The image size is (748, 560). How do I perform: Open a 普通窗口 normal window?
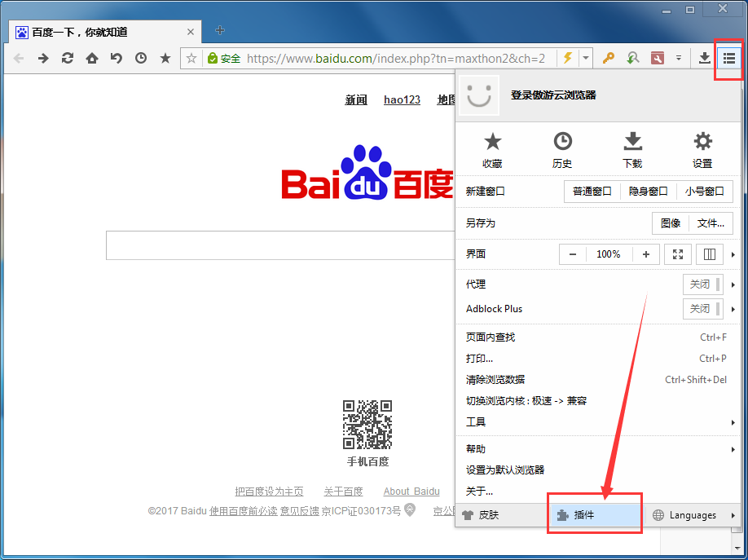(592, 192)
